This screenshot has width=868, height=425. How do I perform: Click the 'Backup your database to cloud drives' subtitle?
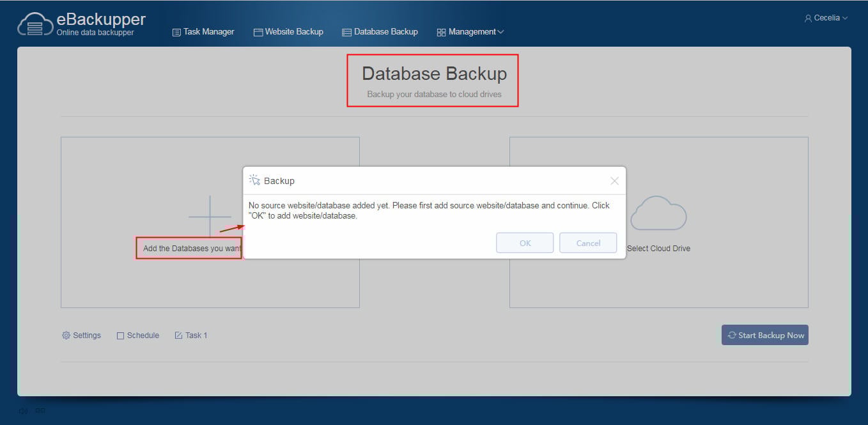click(435, 95)
